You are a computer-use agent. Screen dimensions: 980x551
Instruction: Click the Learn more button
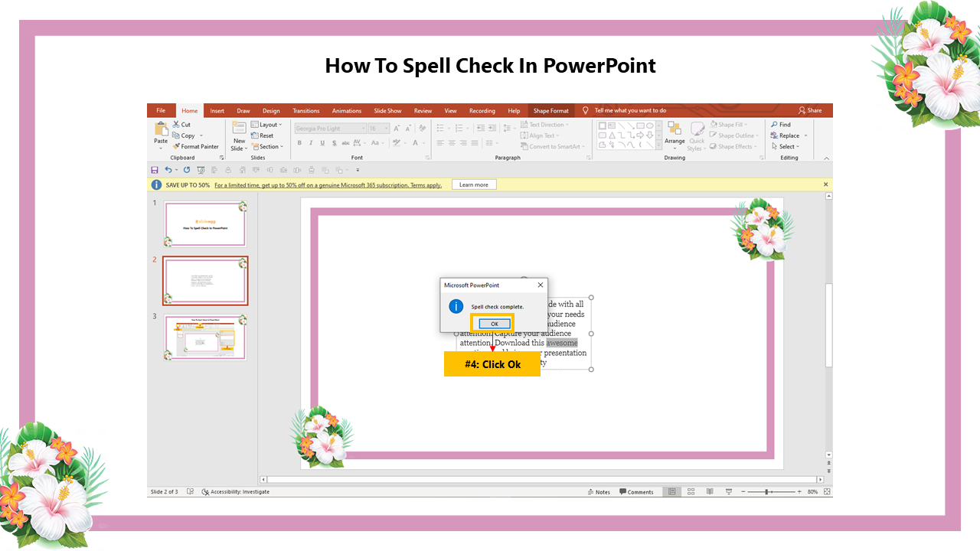tap(474, 184)
